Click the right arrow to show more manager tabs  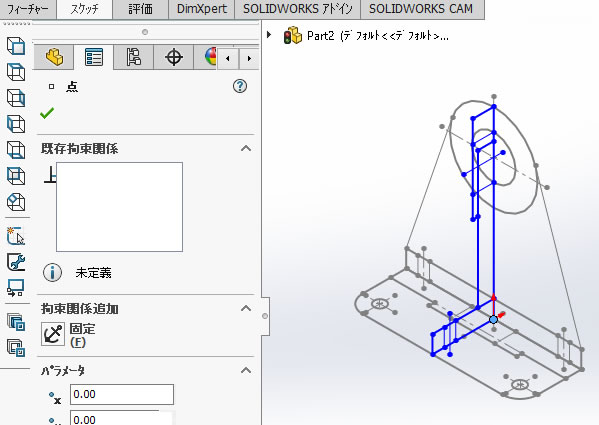[x=249, y=59]
